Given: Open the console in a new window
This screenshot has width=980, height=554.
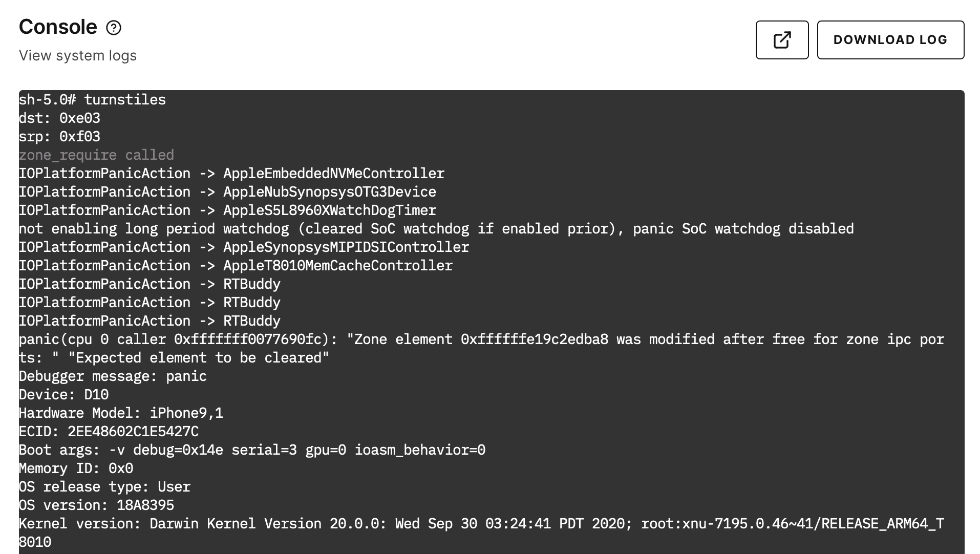Looking at the screenshot, I should (x=782, y=39).
